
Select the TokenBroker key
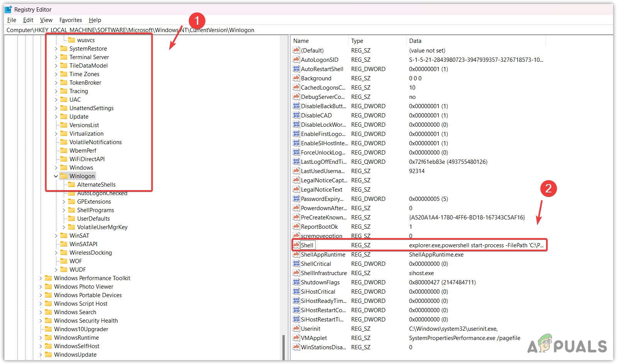pos(85,83)
